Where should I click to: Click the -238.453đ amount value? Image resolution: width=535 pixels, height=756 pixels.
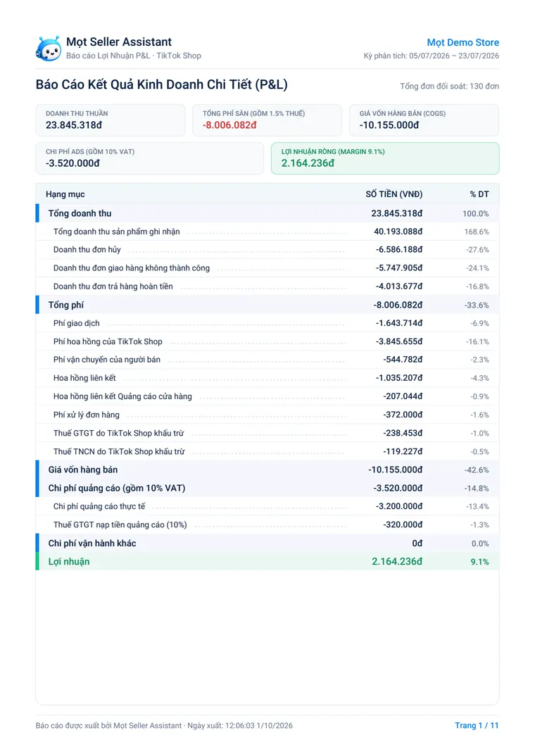[x=403, y=433]
